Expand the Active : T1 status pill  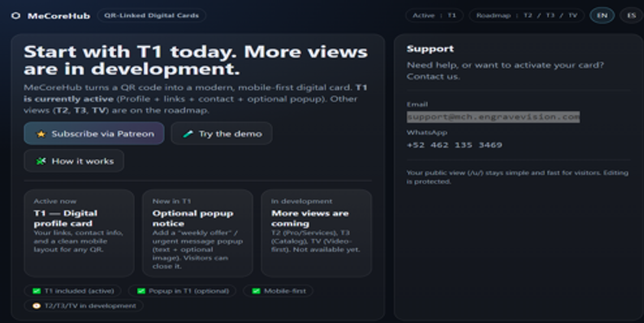tap(435, 15)
